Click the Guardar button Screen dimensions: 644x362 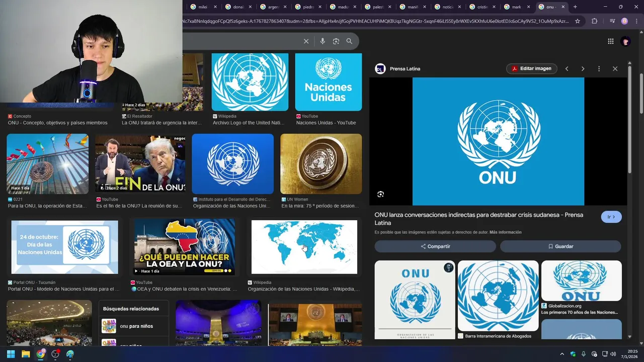pos(560,246)
